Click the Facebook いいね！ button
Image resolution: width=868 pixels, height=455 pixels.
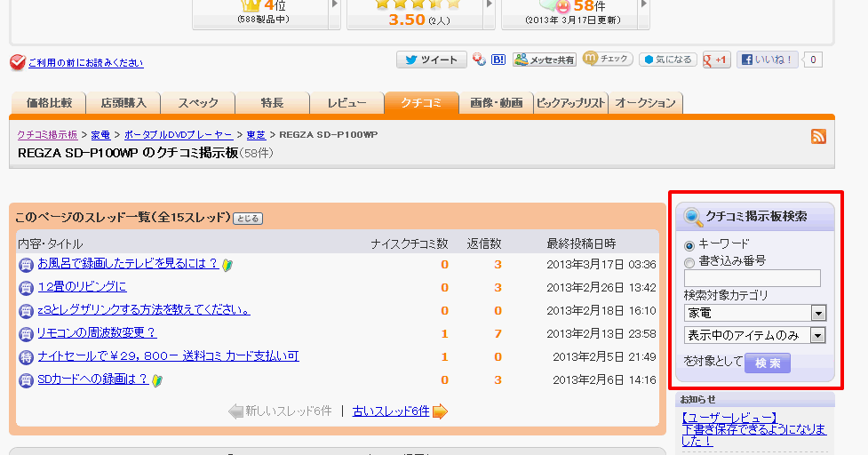[x=768, y=60]
